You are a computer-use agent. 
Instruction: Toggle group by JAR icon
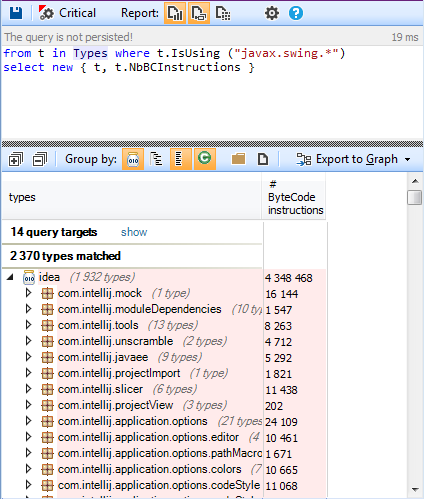[x=133, y=159]
